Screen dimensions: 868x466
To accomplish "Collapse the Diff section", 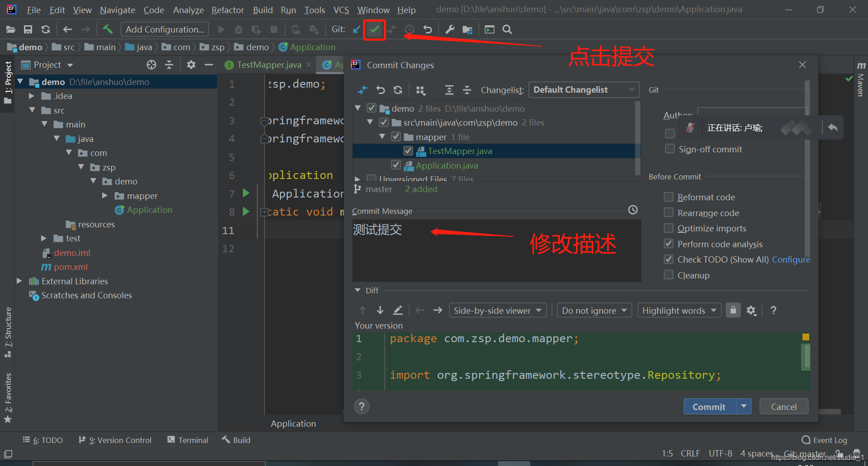I will coord(358,290).
